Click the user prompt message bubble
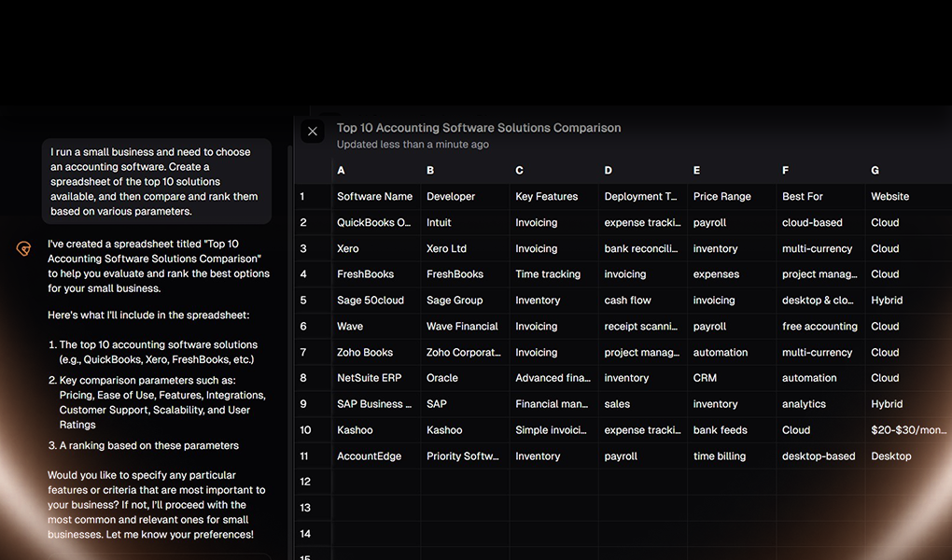The height and width of the screenshot is (560, 952). [x=157, y=182]
